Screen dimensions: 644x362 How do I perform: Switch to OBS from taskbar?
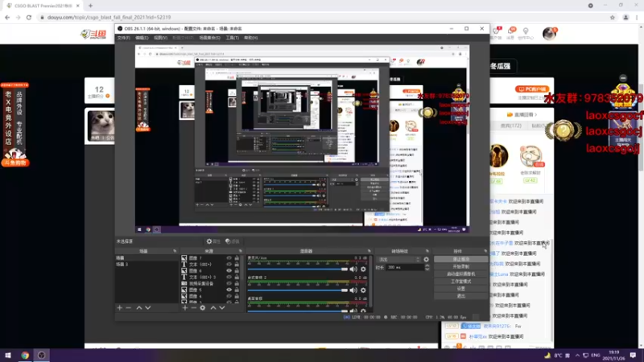click(x=42, y=355)
